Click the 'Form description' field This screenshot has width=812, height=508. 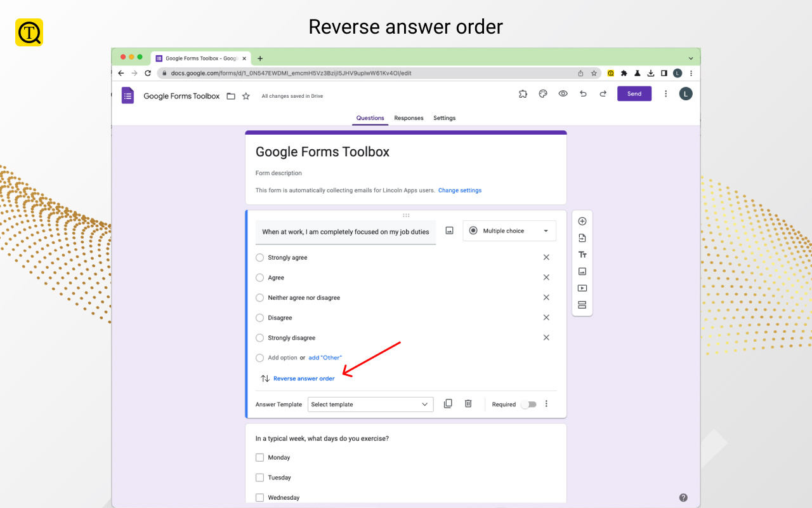point(278,173)
